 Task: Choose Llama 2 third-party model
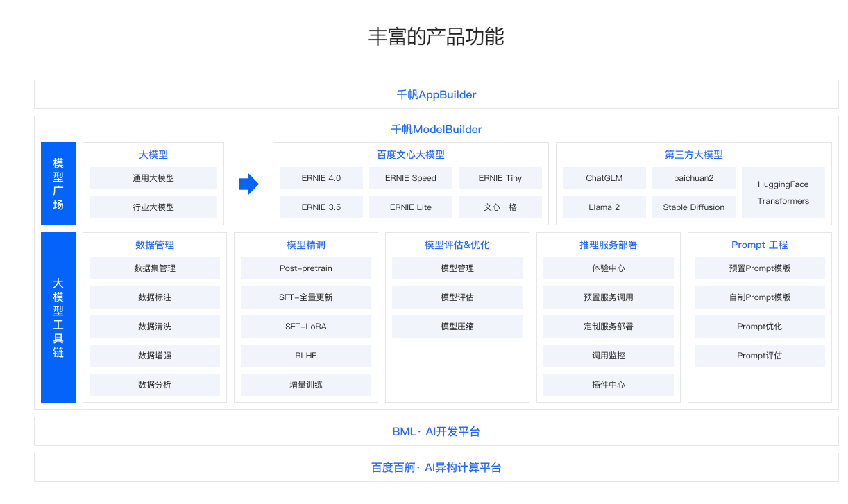(x=604, y=207)
